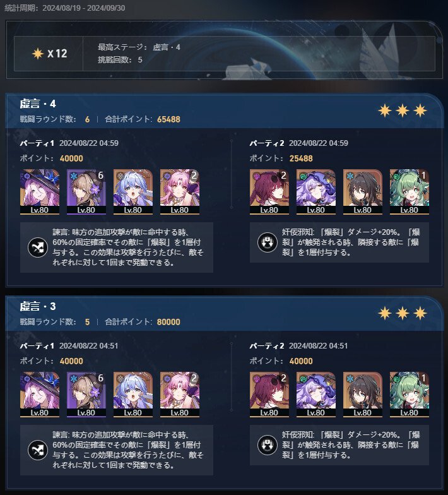This screenshot has width=448, height=495.
Task: Select the green-haired character in 虚言・4 Party 2
Action: [x=410, y=192]
